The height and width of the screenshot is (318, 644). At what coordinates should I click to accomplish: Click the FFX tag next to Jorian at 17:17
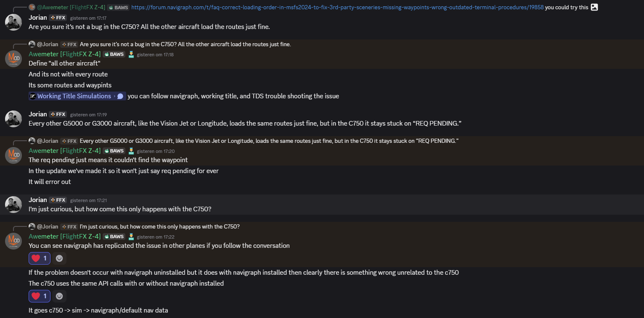(x=58, y=18)
